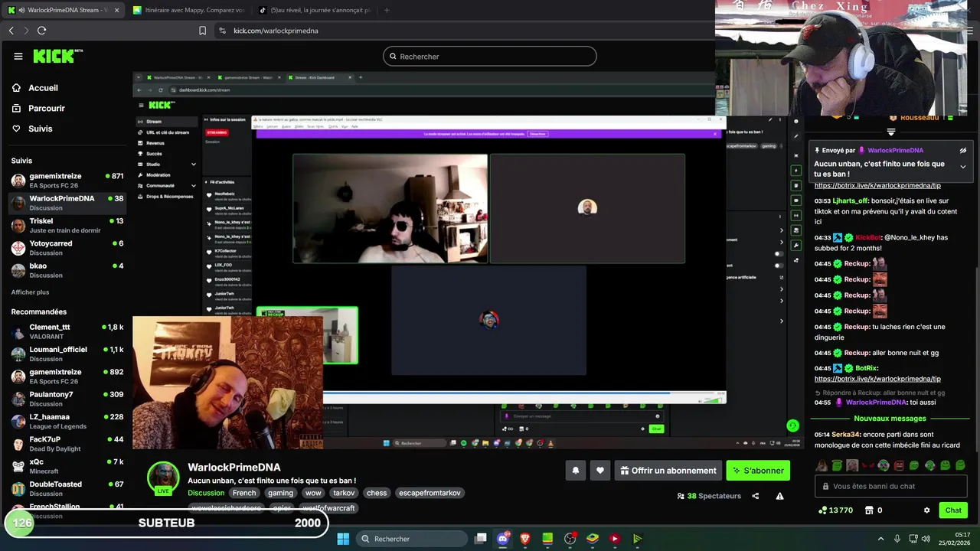The image size is (980, 551).
Task: Click Afficher plus in Suivis
Action: tap(30, 292)
